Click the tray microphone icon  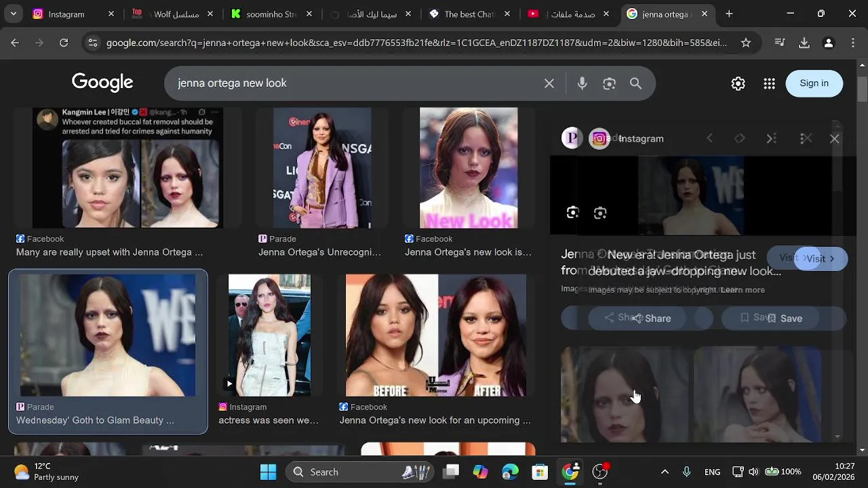pos(686,472)
